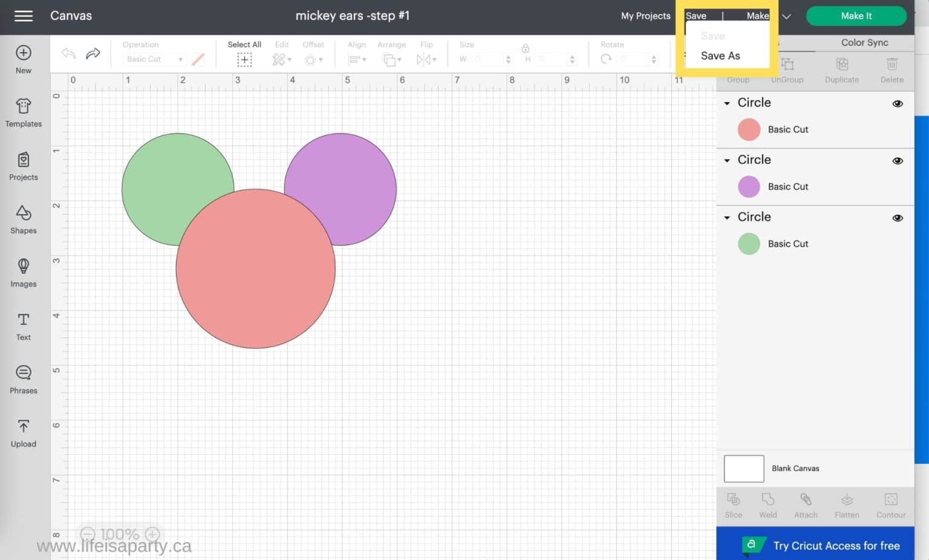Collapse the green Circle layer group
The width and height of the screenshot is (929, 560).
727,218
